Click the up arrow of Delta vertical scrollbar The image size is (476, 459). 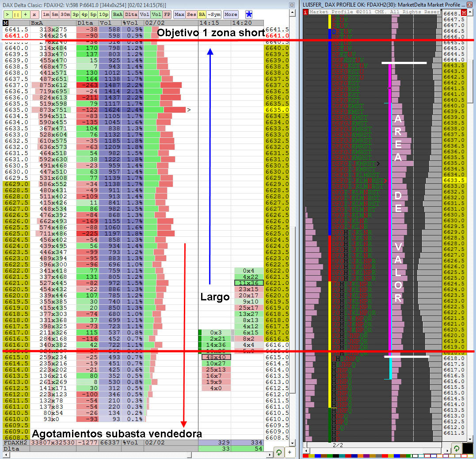coord(292,12)
